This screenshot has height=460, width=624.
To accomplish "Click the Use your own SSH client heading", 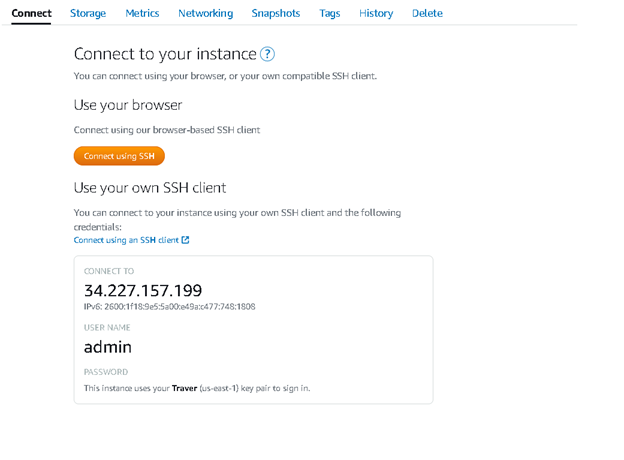I will click(150, 188).
